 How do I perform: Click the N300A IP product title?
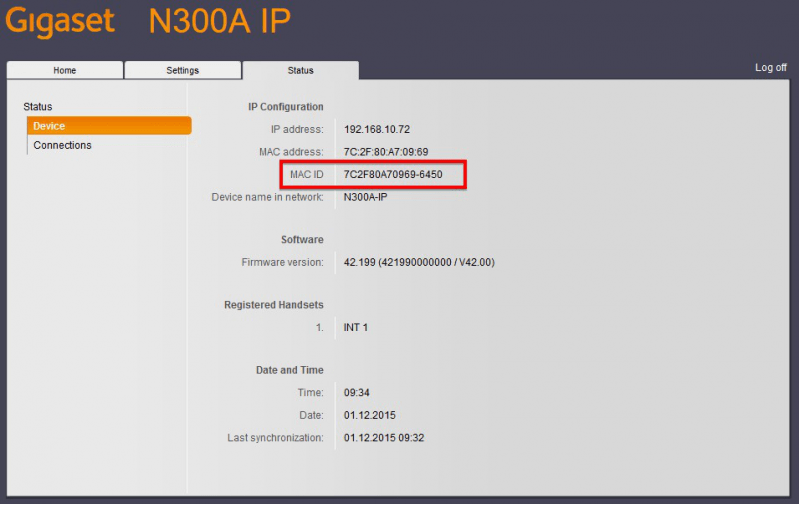(220, 21)
